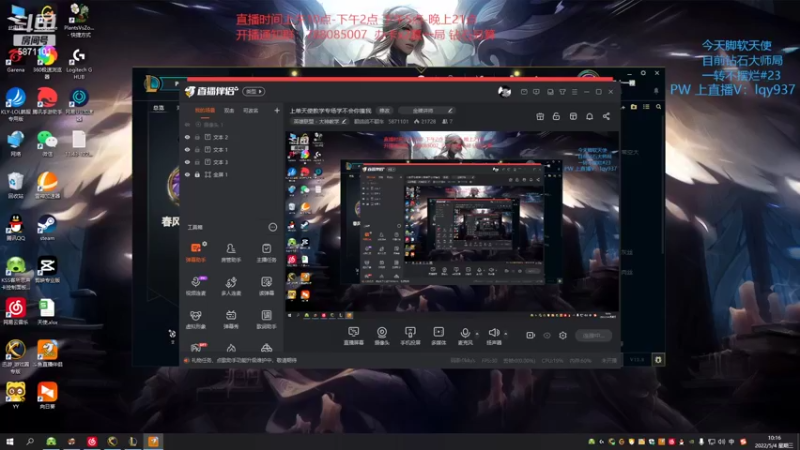Toggle lock on layer 全屏 1
800x450 pixels.
[197, 174]
